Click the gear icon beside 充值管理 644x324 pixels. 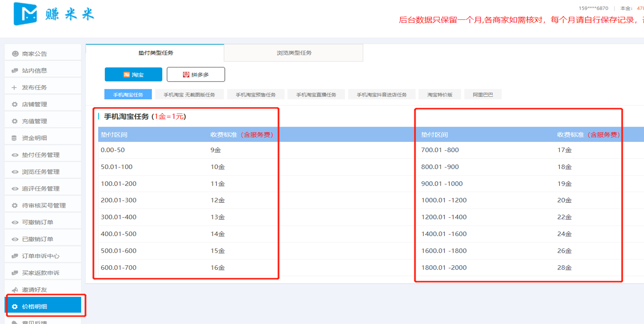pos(15,121)
